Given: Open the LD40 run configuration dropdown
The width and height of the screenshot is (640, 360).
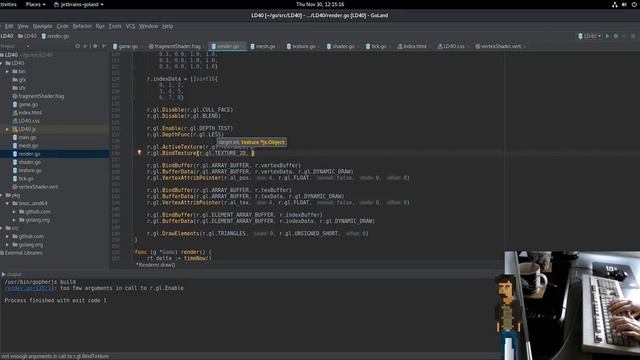Looking at the screenshot, I should click(x=590, y=36).
